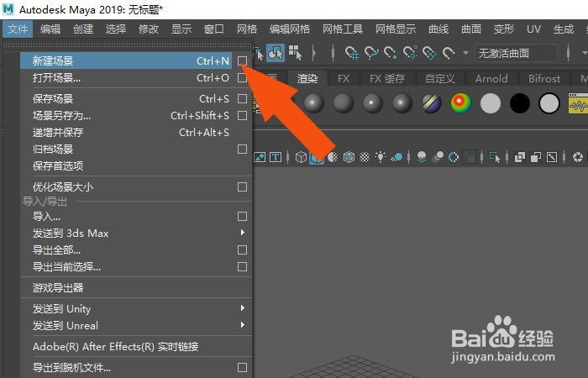Click the solid black material sphere
Viewport: 588px width, 378px height.
520,103
